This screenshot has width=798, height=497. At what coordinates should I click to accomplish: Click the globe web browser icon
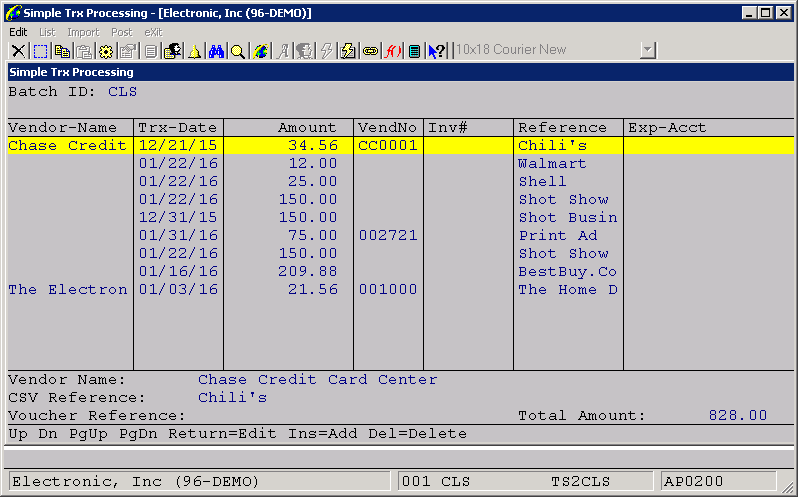(260, 51)
